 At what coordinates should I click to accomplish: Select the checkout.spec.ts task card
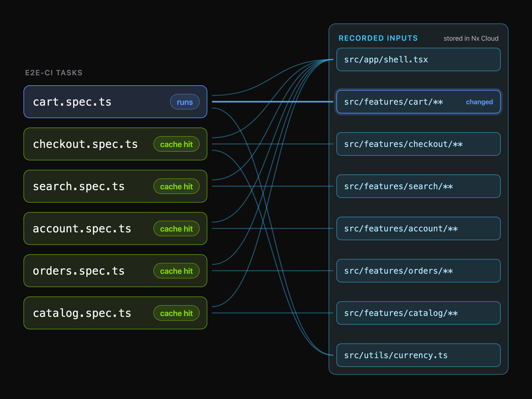click(x=115, y=144)
